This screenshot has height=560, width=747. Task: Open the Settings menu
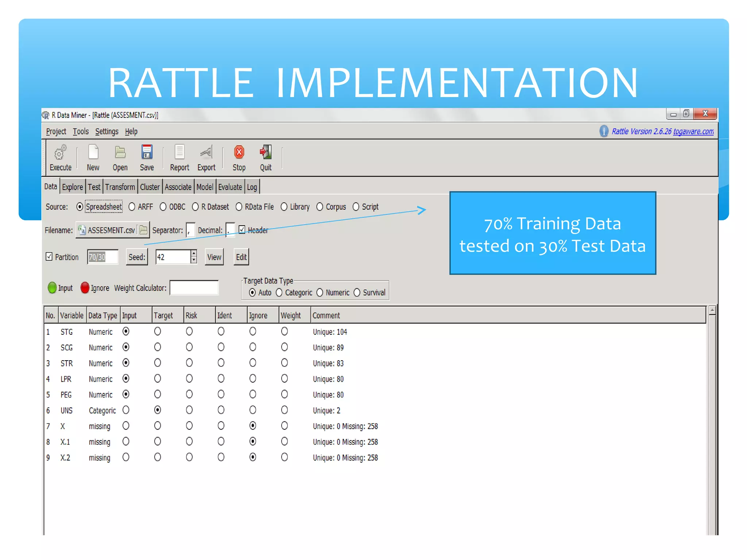tap(107, 131)
